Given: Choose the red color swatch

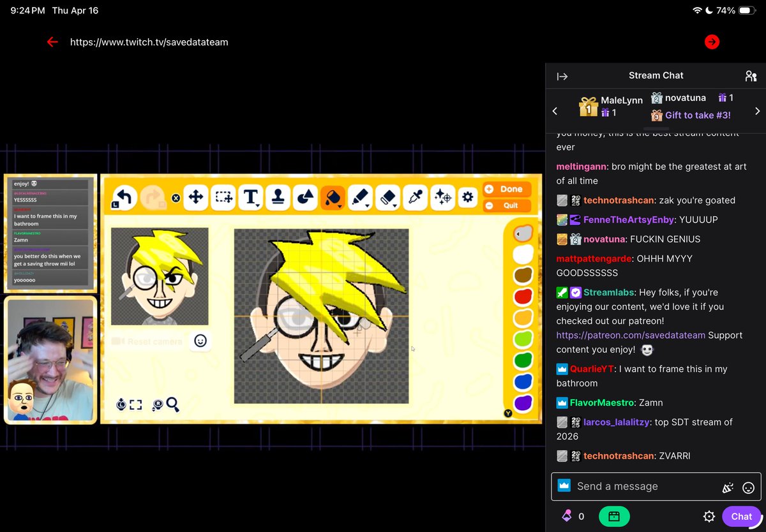Looking at the screenshot, I should coord(523,297).
